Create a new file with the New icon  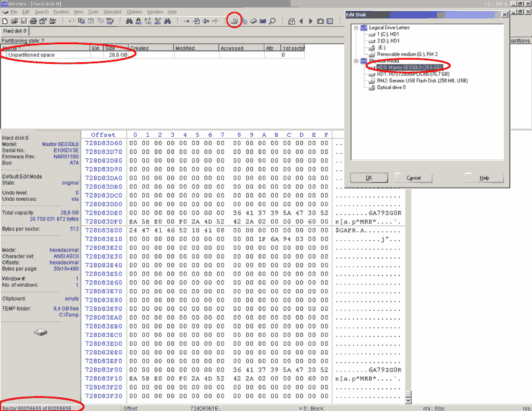pyautogui.click(x=5, y=20)
